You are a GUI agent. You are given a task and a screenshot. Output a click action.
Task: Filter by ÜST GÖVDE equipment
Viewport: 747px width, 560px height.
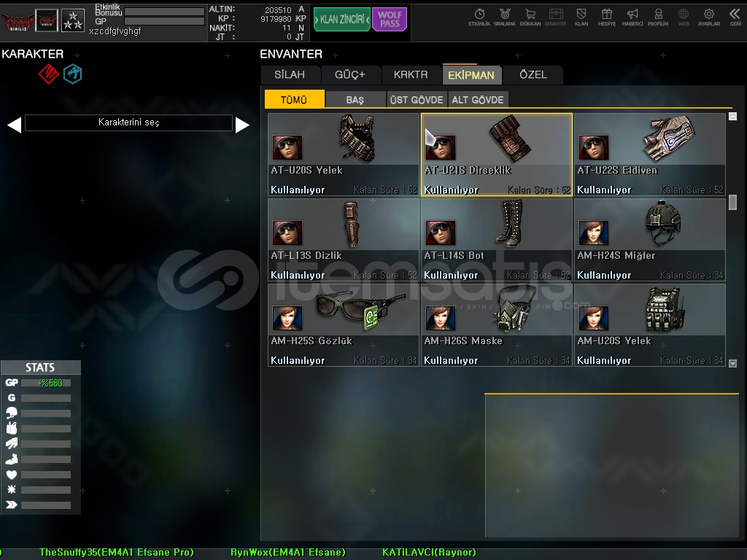click(x=417, y=99)
